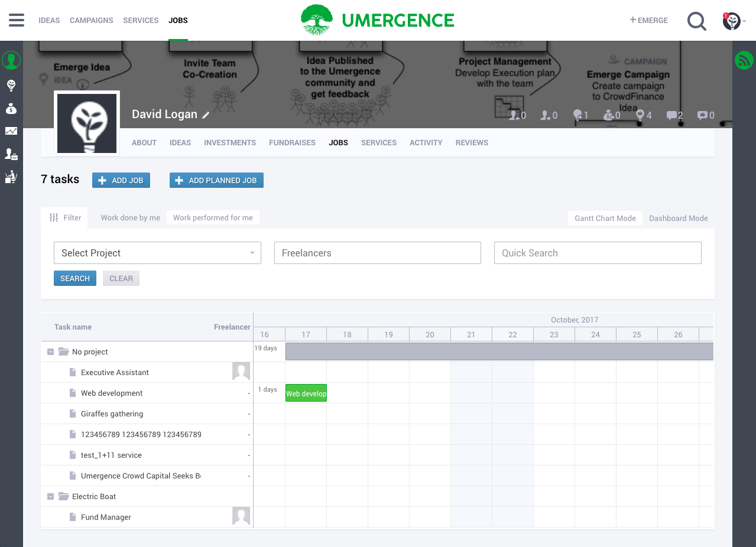The image size is (756, 547).
Task: Open the RSS feed icon on the right edge
Action: pos(744,60)
